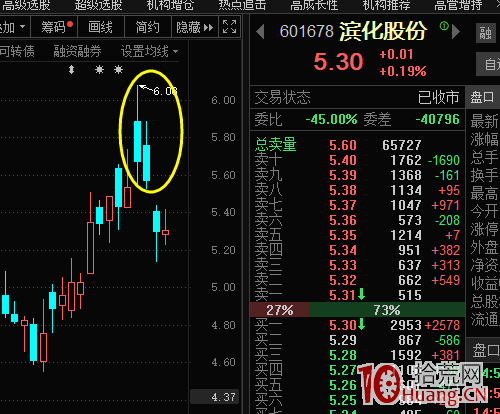Click the 卖一 price 5.31
The height and width of the screenshot is (414, 500).
[x=343, y=295]
